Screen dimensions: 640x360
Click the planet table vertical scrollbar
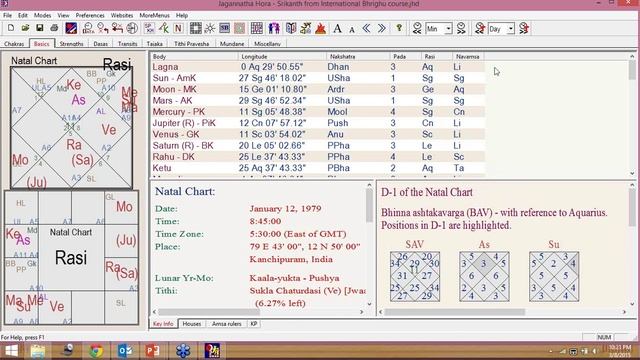[x=632, y=115]
